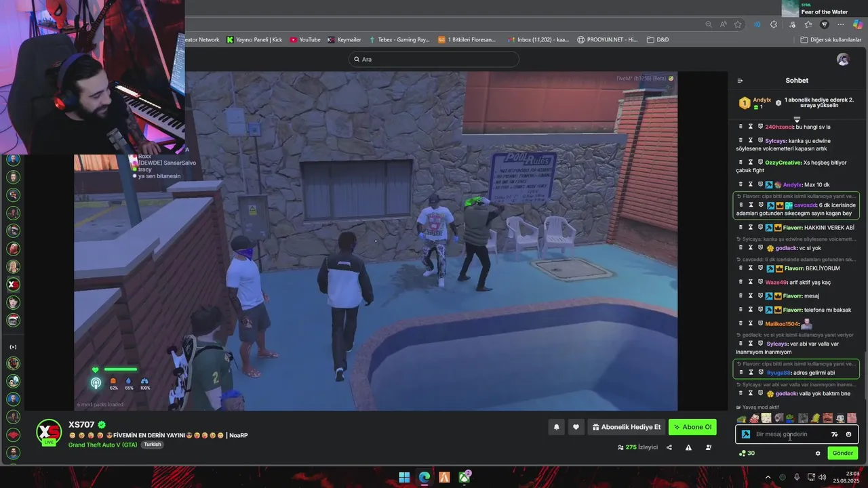The height and width of the screenshot is (488, 868).
Task: Open chat settings gear icon
Action: 818,453
